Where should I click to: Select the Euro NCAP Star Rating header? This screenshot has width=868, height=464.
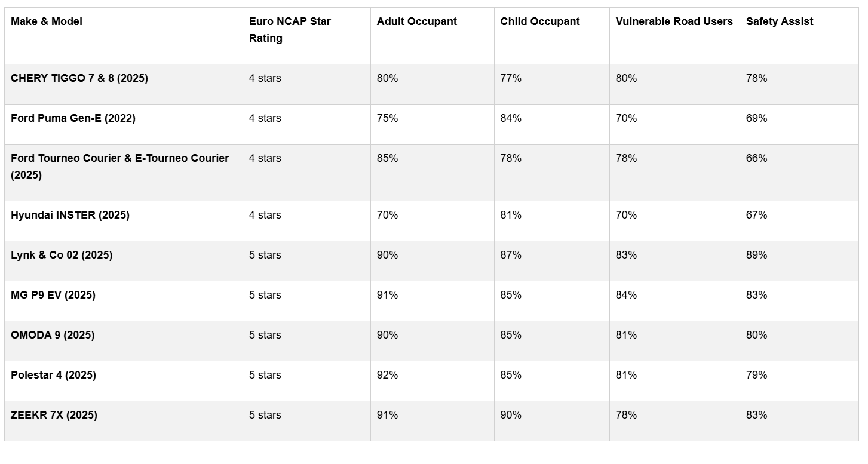pos(290,30)
